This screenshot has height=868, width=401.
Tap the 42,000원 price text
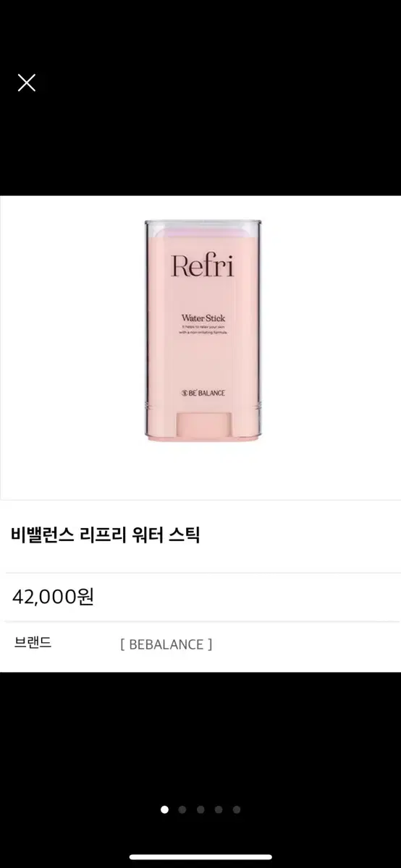coord(53,597)
